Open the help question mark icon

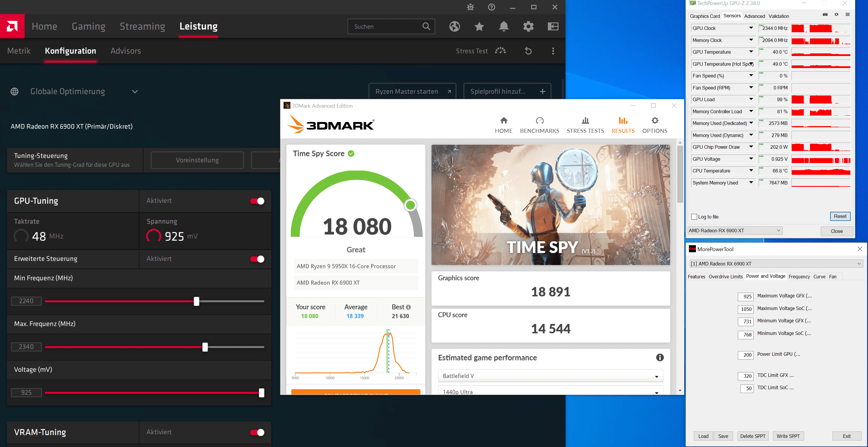click(491, 7)
